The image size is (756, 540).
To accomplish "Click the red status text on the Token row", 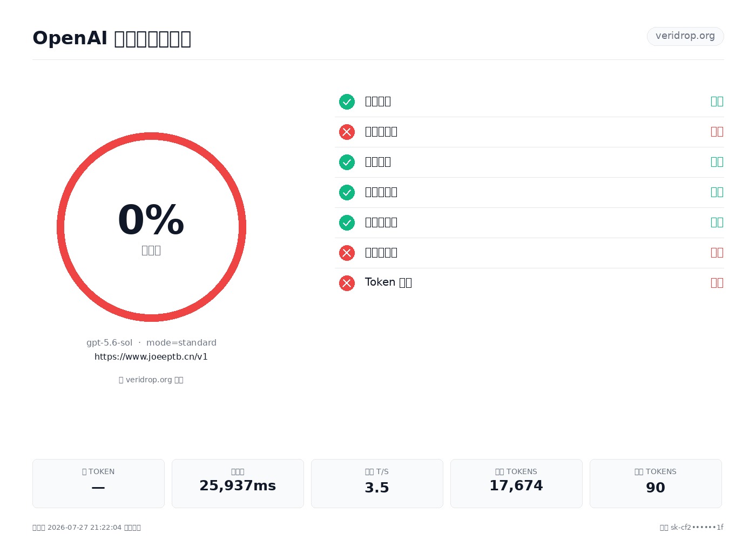I will point(717,282).
